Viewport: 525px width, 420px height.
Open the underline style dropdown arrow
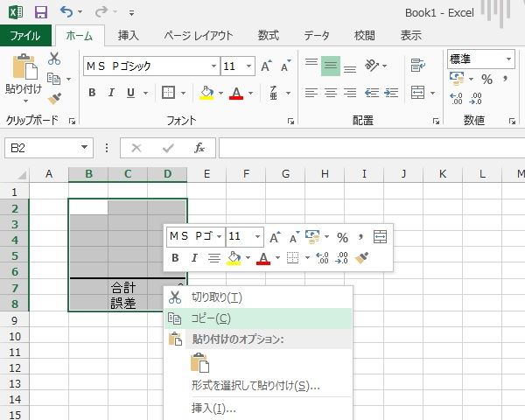coord(145,93)
